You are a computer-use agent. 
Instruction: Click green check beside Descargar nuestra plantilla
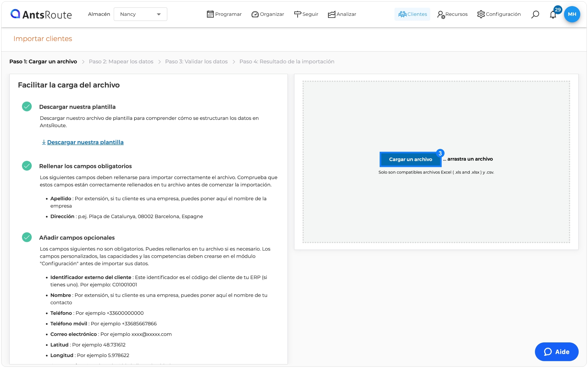27,107
